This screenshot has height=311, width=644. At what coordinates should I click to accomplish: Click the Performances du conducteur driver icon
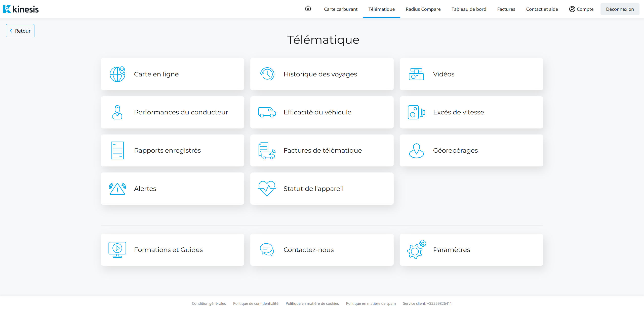(117, 112)
